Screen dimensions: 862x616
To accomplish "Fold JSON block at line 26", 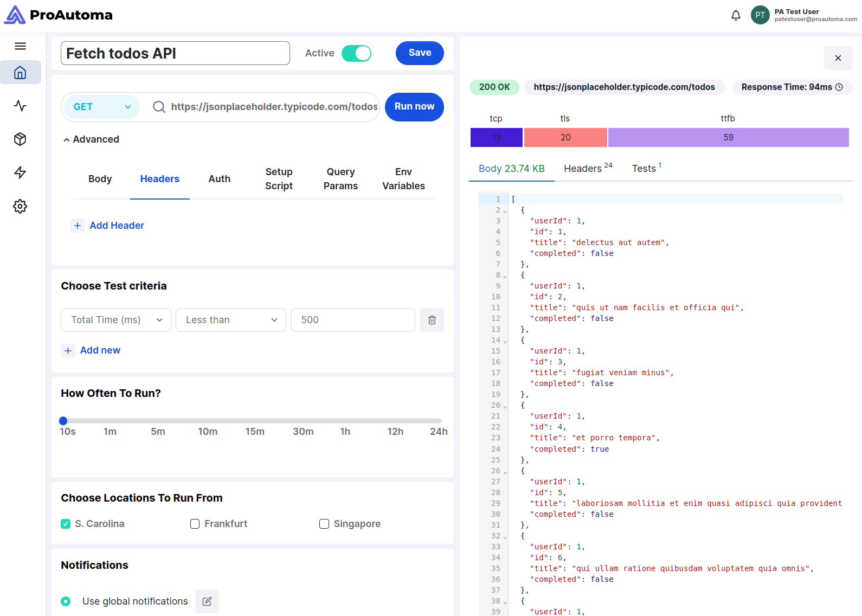I will (505, 472).
